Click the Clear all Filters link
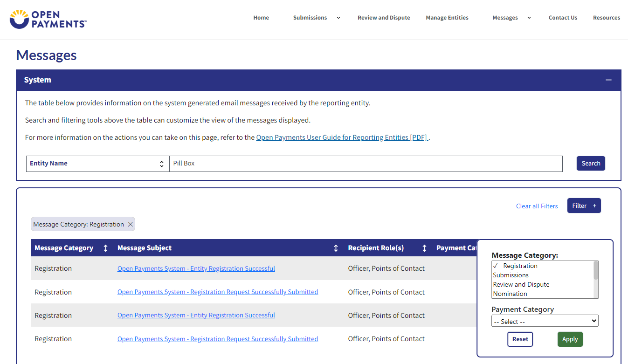The height and width of the screenshot is (364, 628). pos(537,206)
